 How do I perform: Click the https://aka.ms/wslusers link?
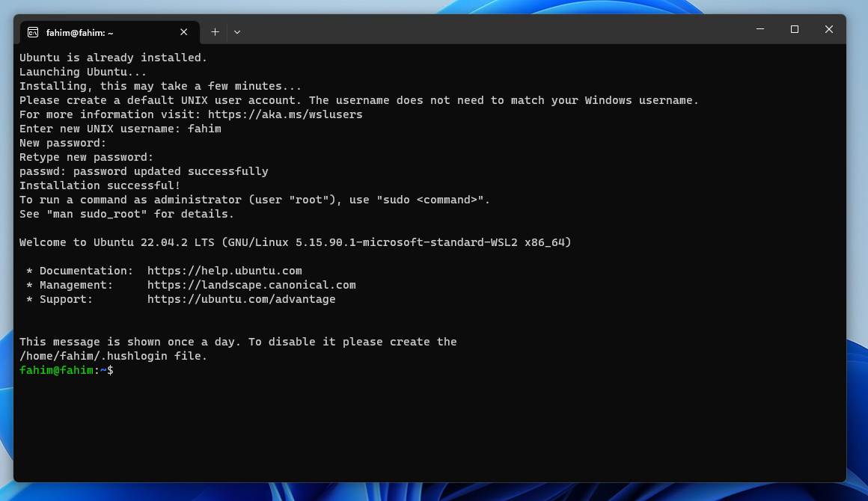(285, 114)
